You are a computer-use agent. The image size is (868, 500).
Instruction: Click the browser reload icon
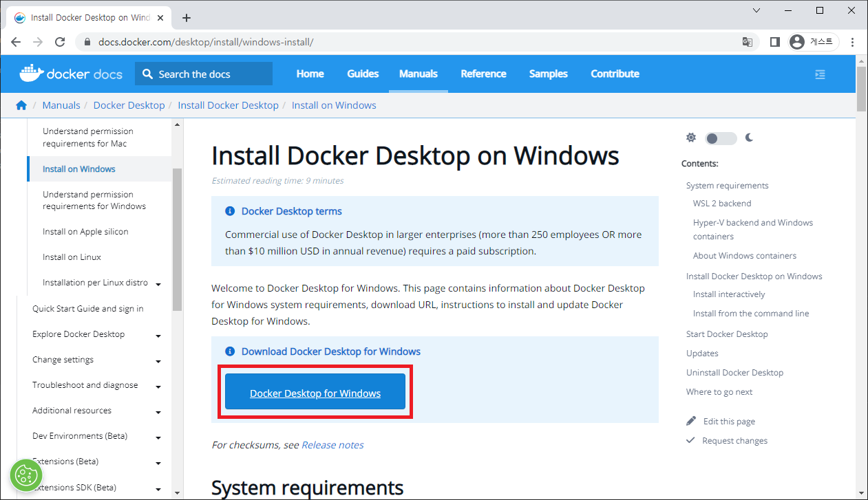(60, 42)
